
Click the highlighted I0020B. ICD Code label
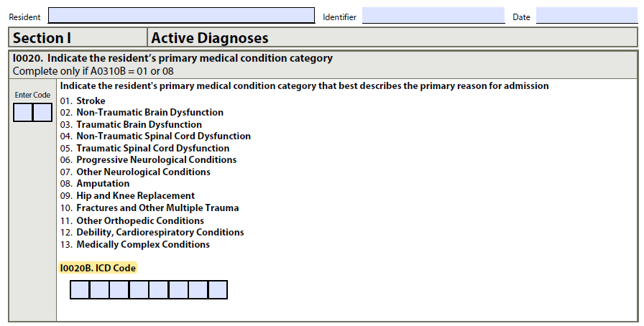pyautogui.click(x=98, y=268)
